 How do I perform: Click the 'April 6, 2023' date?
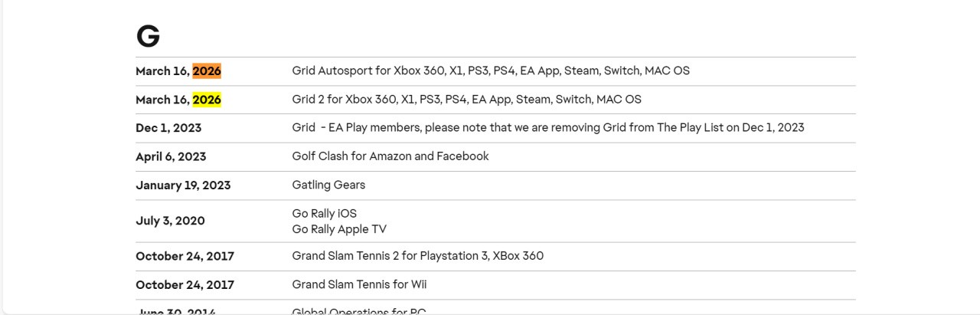click(171, 156)
